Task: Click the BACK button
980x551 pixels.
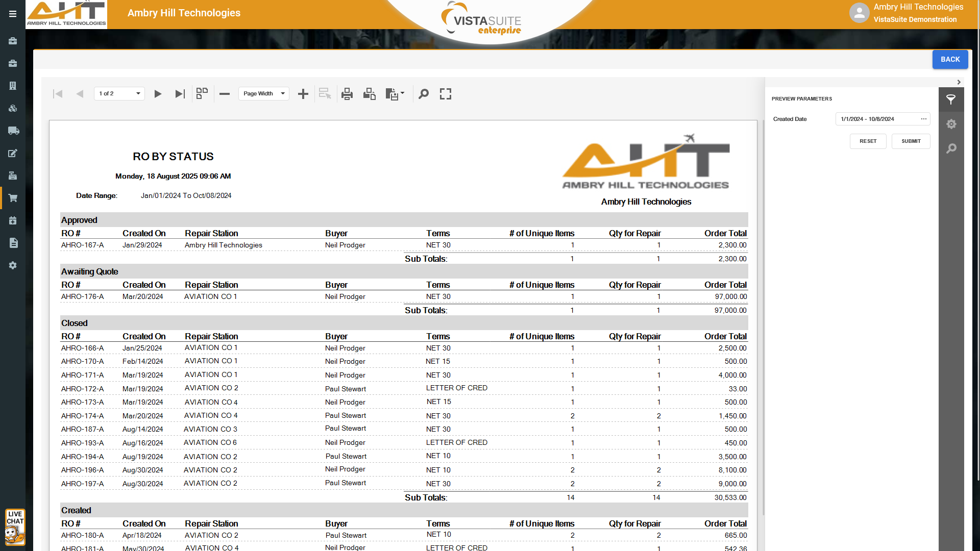Action: [x=950, y=60]
